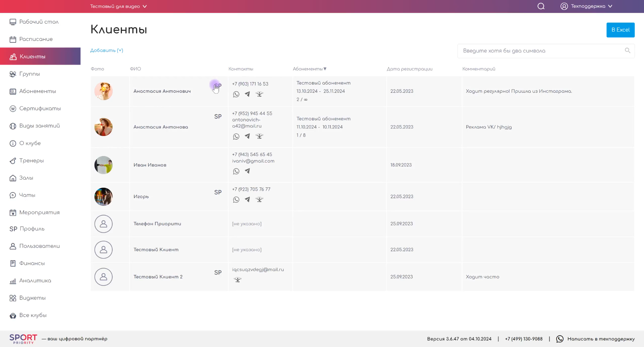Expand the Техподдержка user dropdown
Viewport: 644px width, 347px height.
(587, 6)
